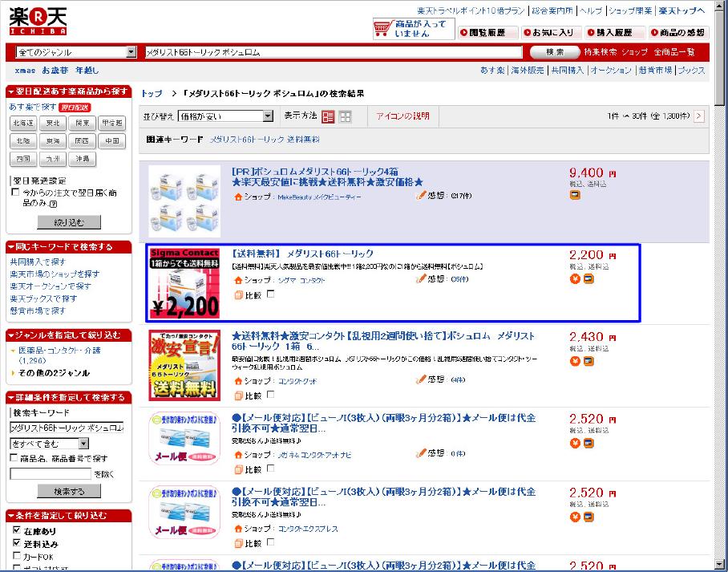This screenshot has width=728, height=572.
Task: Collapse 詳細条件を指定して検索する section
Action: coord(69,397)
